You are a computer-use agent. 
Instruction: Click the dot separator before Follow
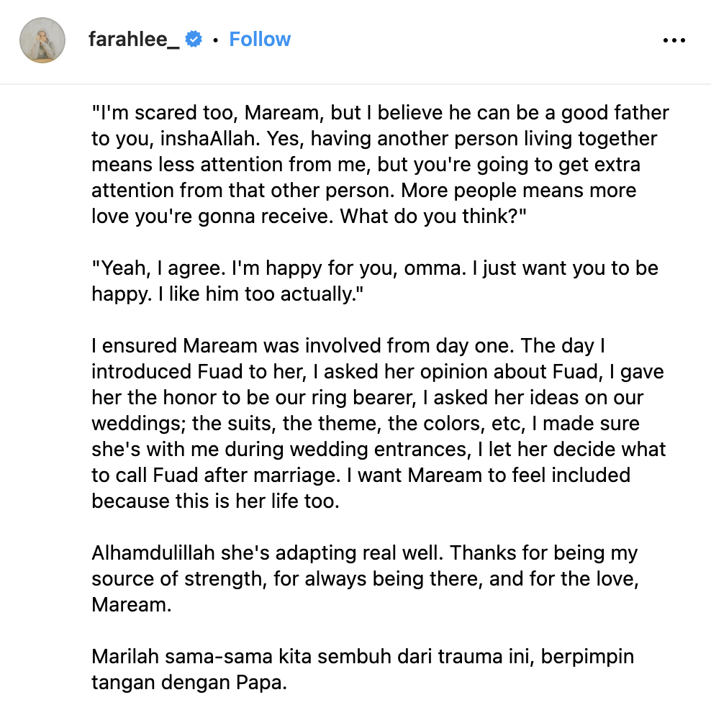[x=215, y=40]
